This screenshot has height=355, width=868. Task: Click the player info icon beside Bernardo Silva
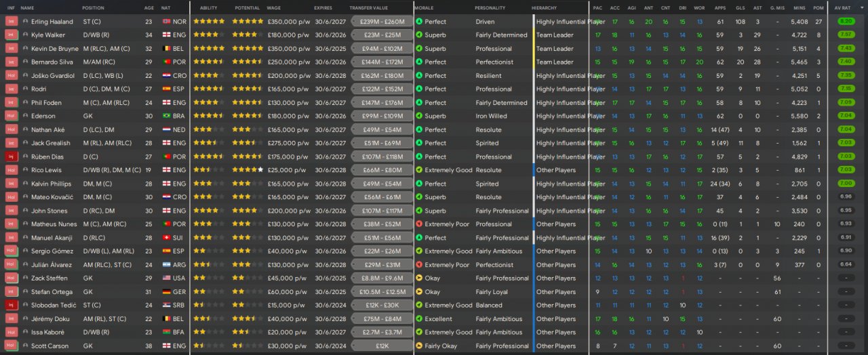(x=25, y=62)
